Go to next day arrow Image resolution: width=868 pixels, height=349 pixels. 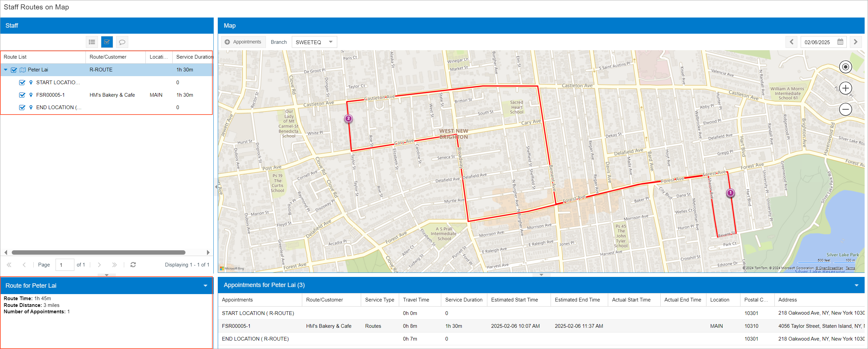coord(856,42)
